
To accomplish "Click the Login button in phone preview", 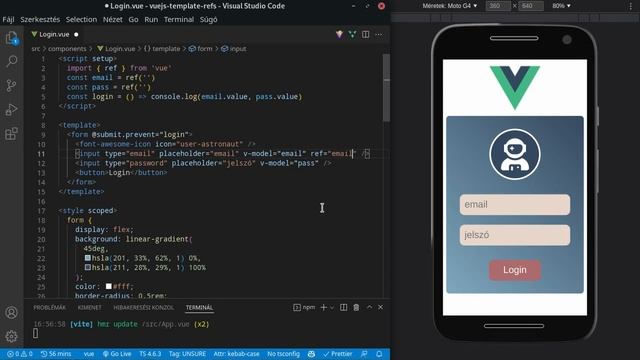I will 515,270.
